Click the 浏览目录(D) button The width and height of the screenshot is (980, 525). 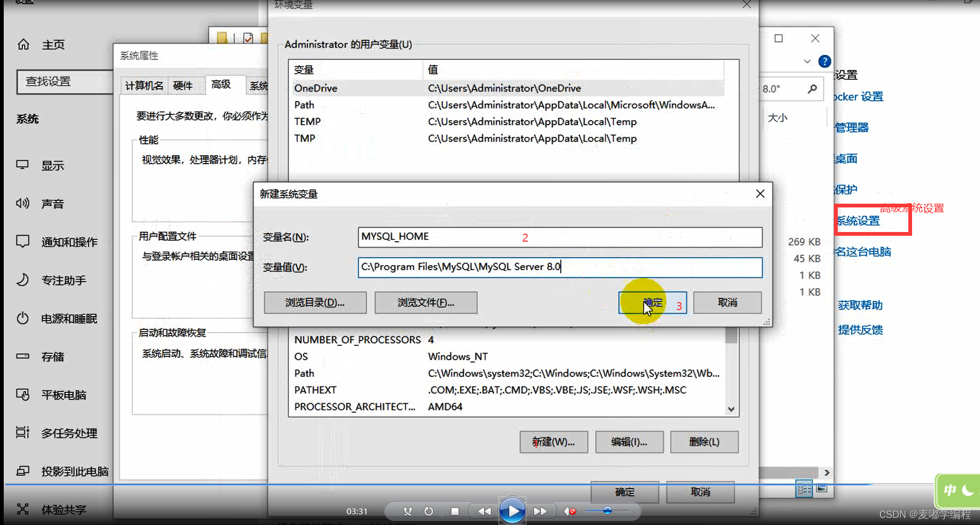(x=315, y=302)
